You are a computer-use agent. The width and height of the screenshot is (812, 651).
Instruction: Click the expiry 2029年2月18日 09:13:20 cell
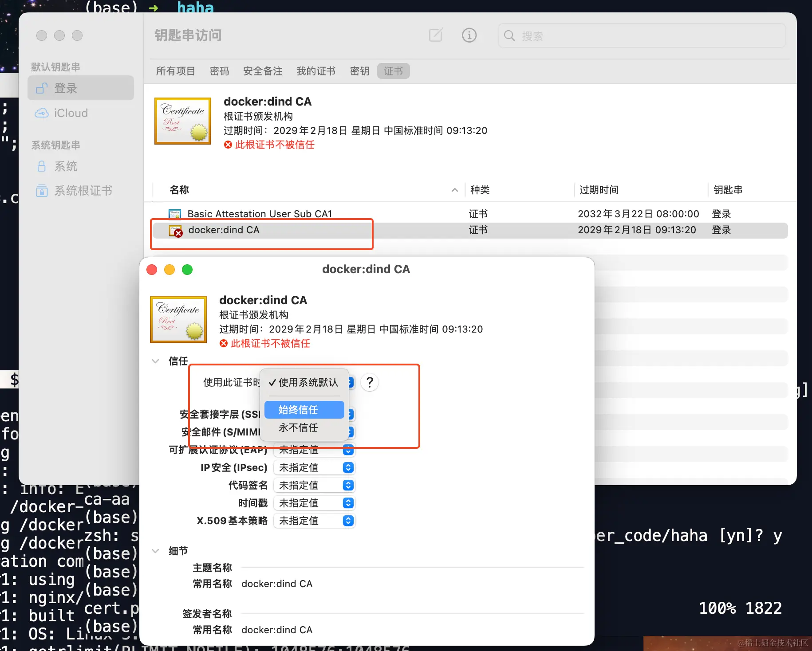637,230
